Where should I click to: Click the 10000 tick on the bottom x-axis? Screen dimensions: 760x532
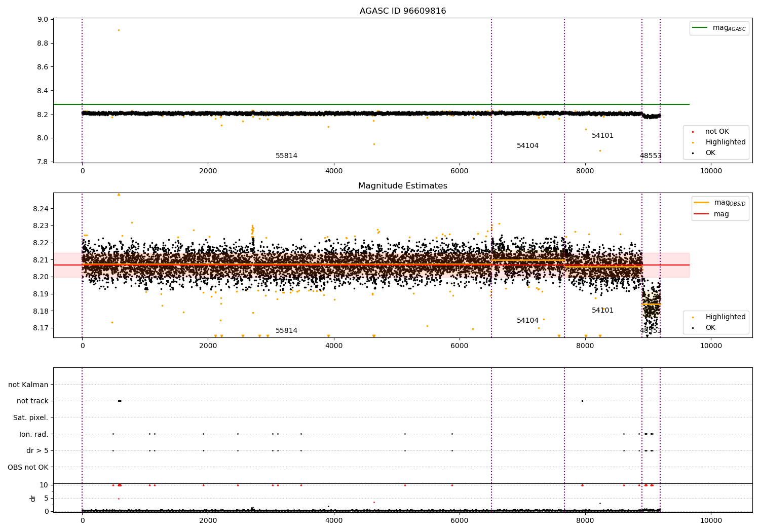(x=711, y=521)
